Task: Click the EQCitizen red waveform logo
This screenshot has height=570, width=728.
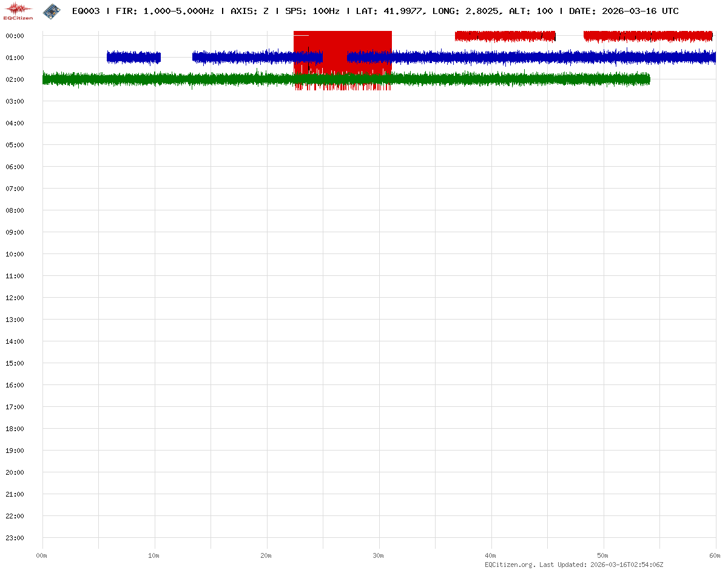Action: coord(18,11)
